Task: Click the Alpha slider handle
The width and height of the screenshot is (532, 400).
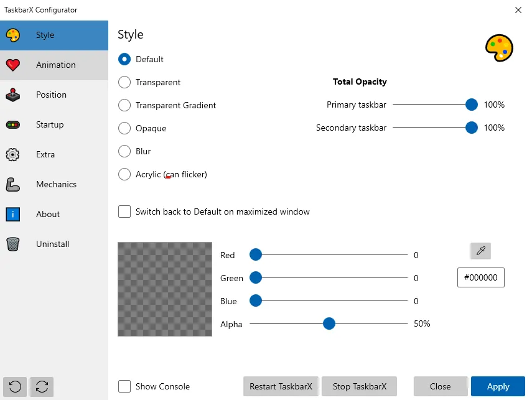Action: (329, 323)
